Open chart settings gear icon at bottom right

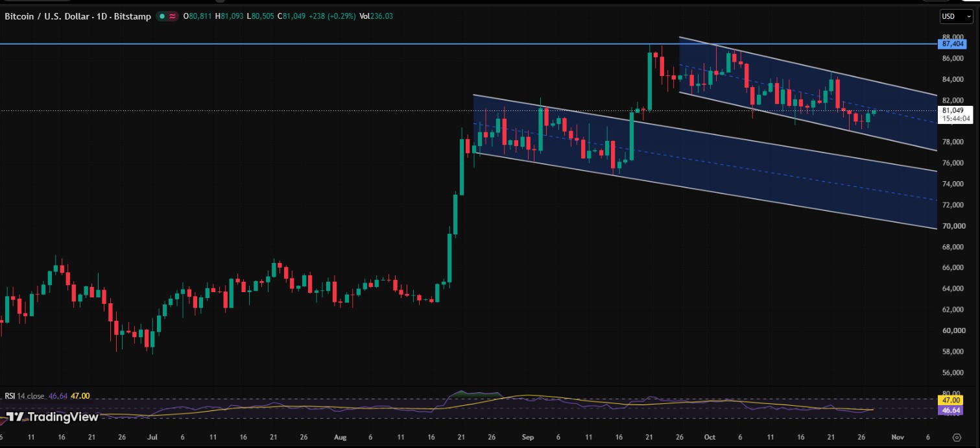pyautogui.click(x=957, y=438)
